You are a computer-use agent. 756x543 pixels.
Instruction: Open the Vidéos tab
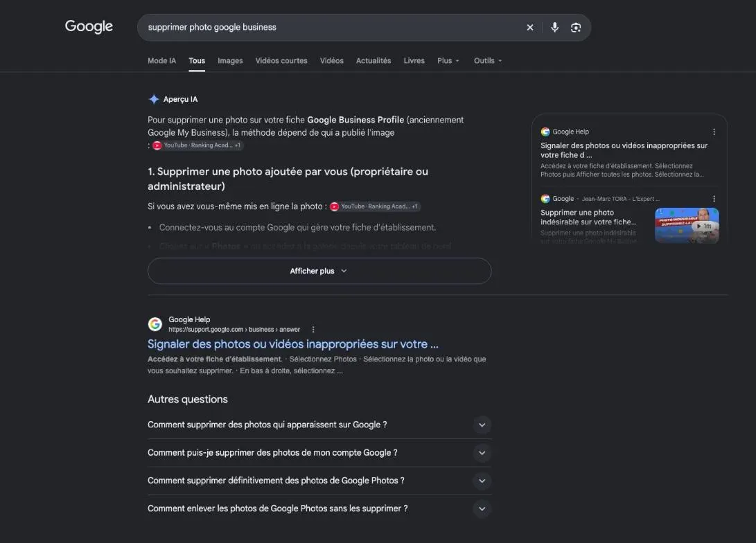[x=332, y=61]
